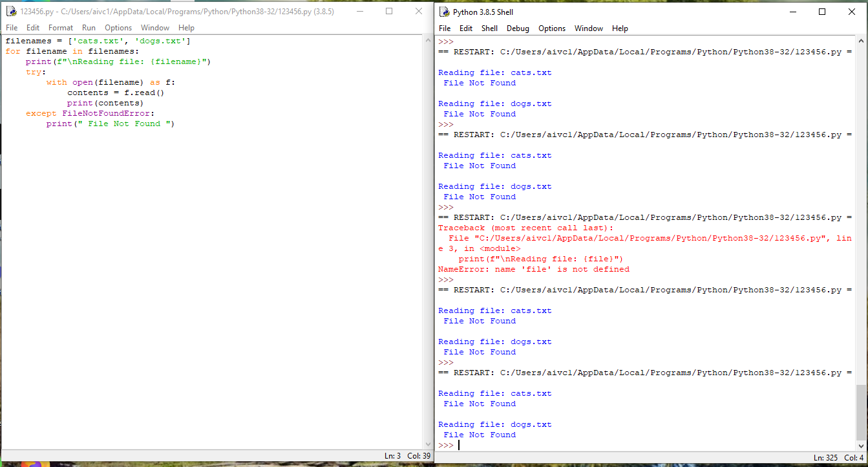868x467 pixels.
Task: Click the editor status 'Ln: 3'
Action: point(393,456)
